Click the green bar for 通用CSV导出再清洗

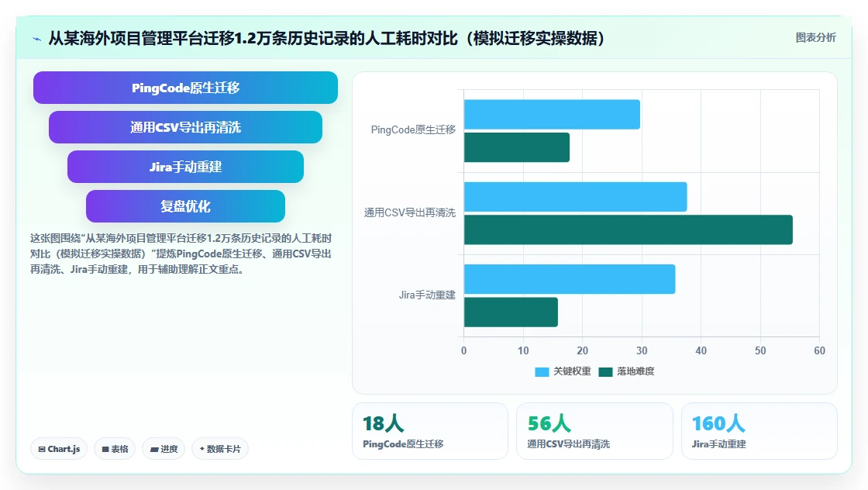click(629, 229)
